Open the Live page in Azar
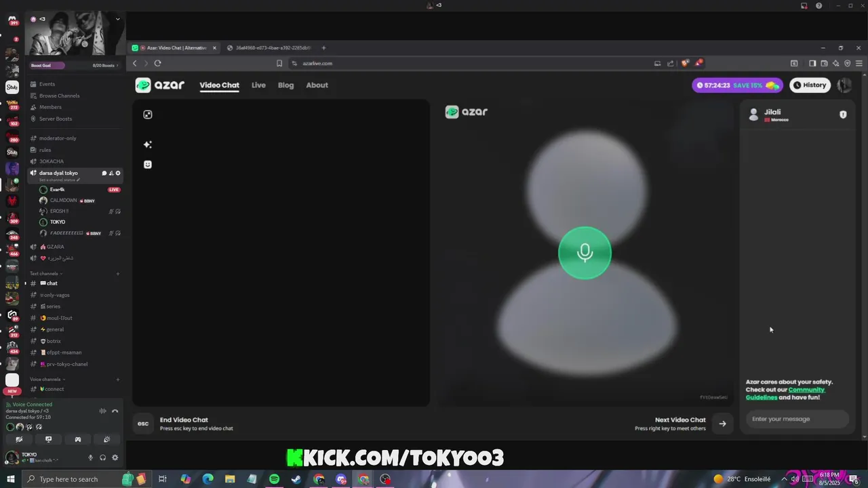868x488 pixels. 258,85
